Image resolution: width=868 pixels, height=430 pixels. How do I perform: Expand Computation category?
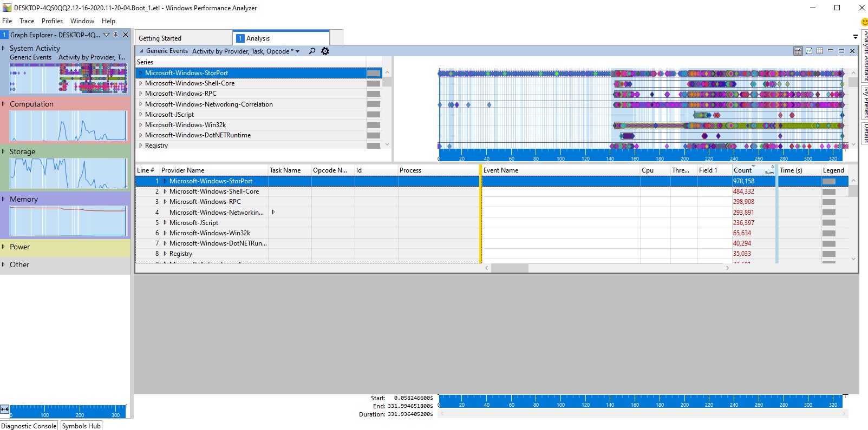click(3, 104)
